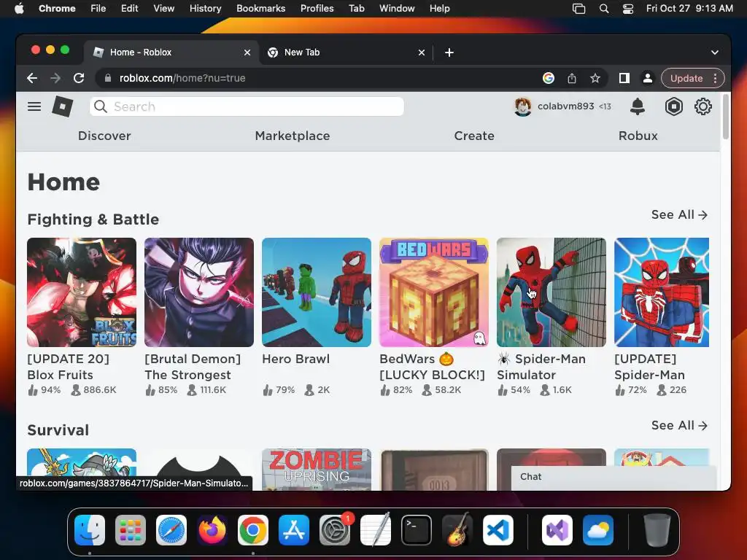Open the Bookmarks menu
This screenshot has height=560, width=747.
[x=260, y=9]
